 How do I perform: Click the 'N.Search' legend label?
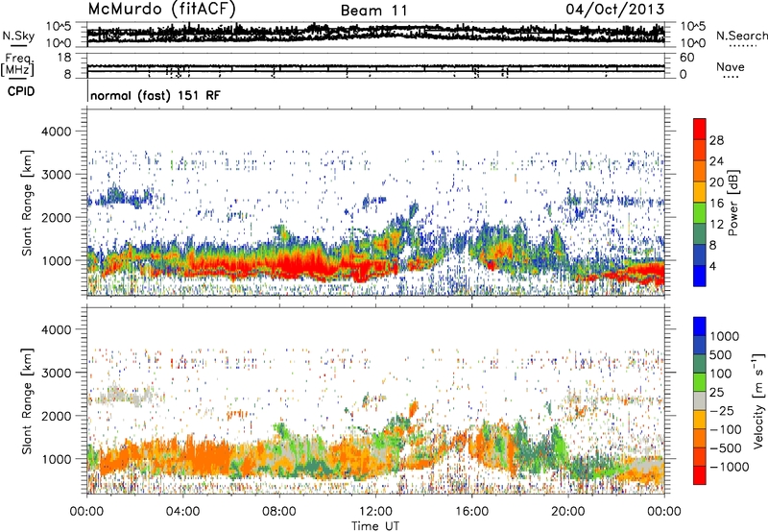[741, 36]
